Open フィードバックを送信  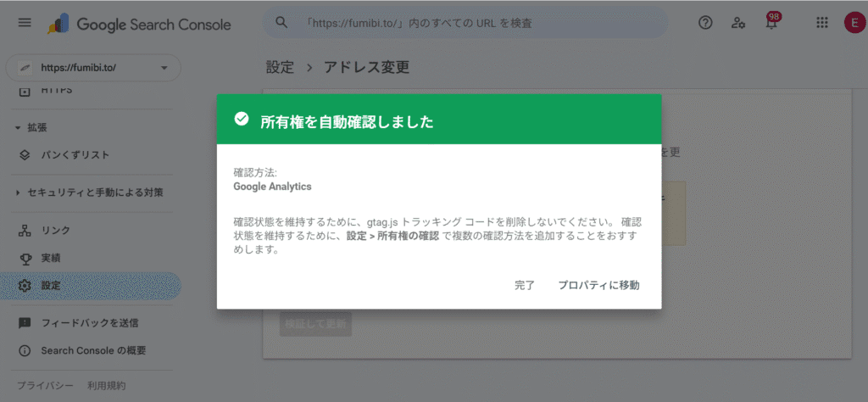[90, 323]
